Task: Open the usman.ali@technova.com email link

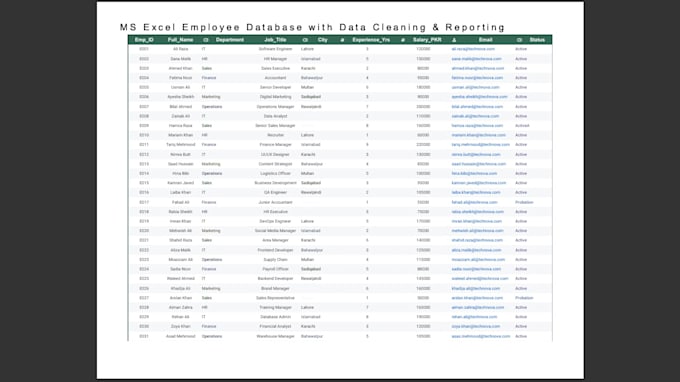Action: [475, 87]
